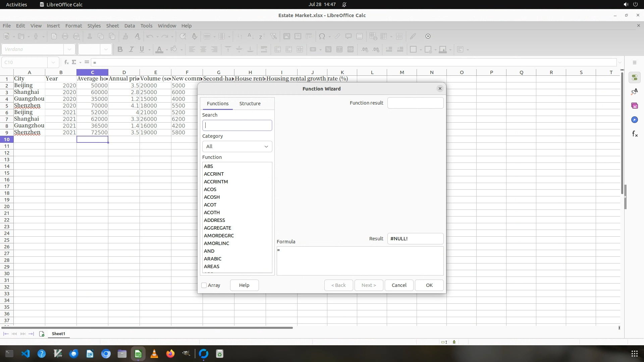Toggle Italic formatting in the toolbar
This screenshot has height=362, width=644.
pos(131,50)
